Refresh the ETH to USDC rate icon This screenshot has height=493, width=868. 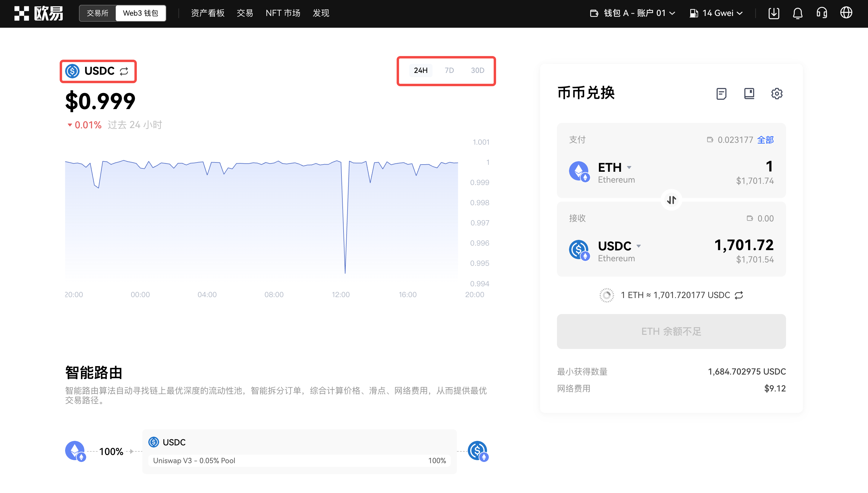point(739,295)
